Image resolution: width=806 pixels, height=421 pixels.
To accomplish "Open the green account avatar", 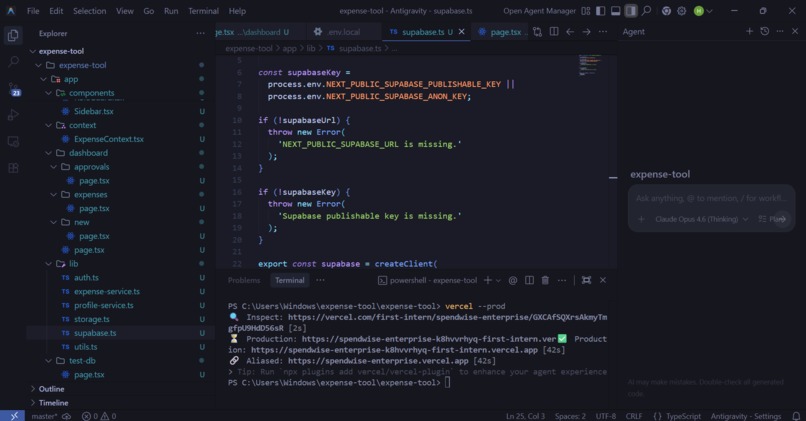I will click(x=699, y=11).
